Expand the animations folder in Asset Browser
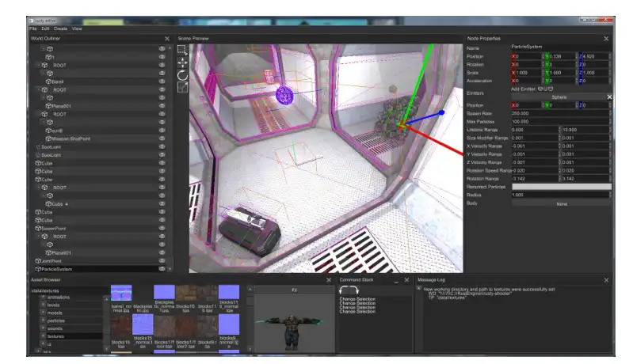 (43, 297)
